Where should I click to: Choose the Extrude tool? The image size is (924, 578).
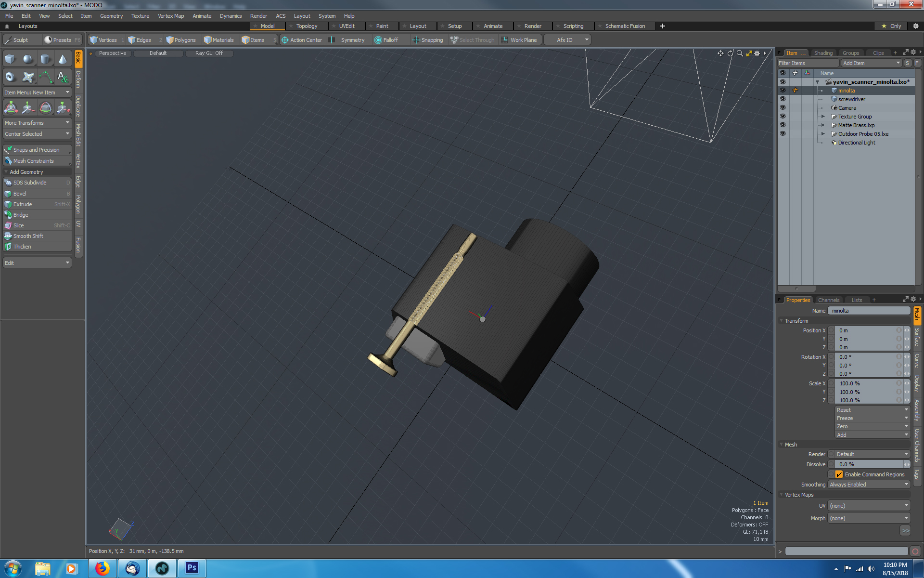coord(37,204)
